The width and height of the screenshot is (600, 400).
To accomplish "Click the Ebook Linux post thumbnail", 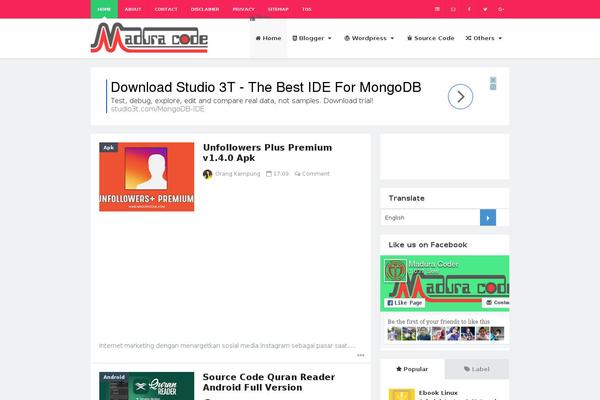I will coord(401,394).
